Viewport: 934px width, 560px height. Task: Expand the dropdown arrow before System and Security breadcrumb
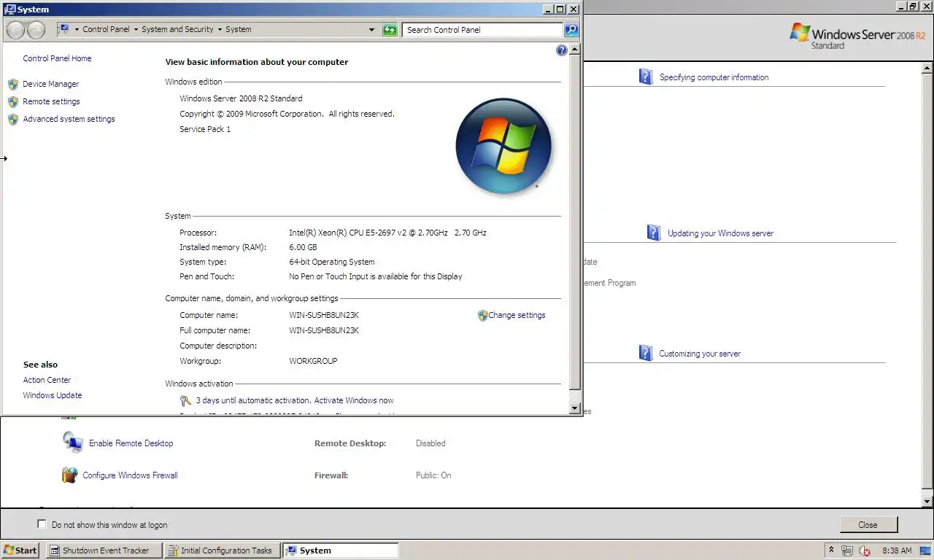(x=136, y=30)
